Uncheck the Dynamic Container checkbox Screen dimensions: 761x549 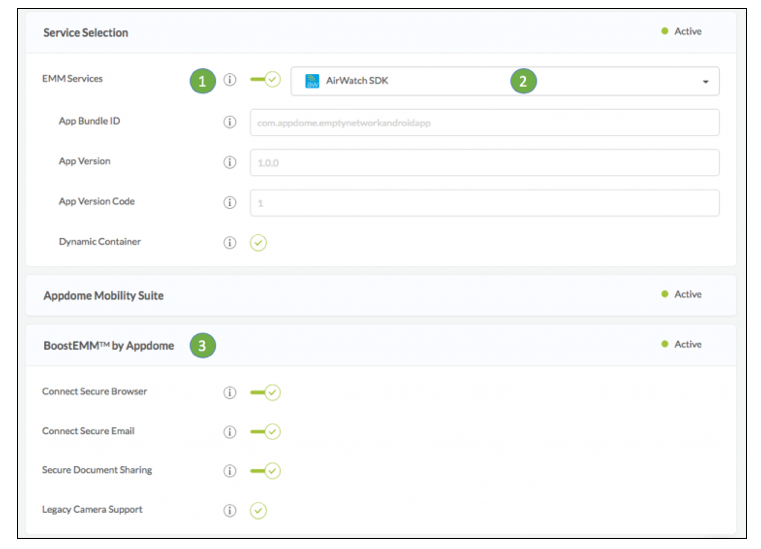pyautogui.click(x=258, y=243)
